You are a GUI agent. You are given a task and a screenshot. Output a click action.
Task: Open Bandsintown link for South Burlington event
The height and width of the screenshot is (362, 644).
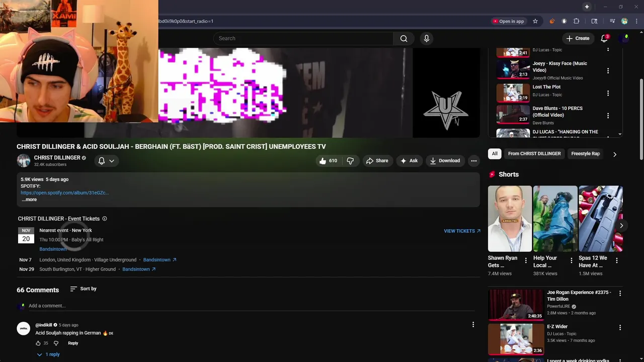tap(139, 269)
